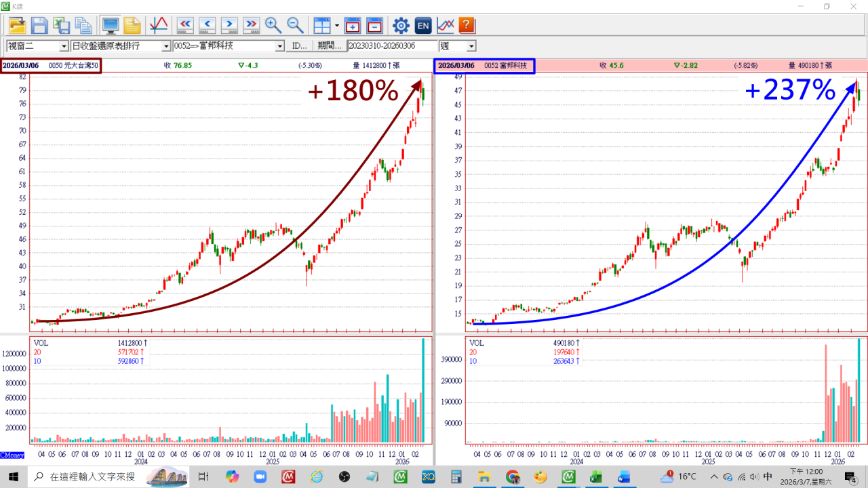Jump to earliest data with double-left arrows
Screen dimensions: 868x488
click(x=185, y=26)
